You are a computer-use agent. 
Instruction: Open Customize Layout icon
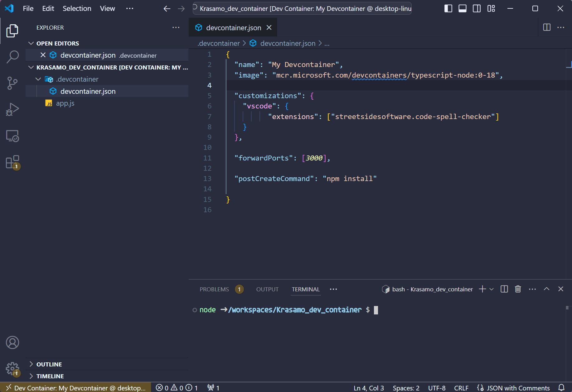coord(491,8)
